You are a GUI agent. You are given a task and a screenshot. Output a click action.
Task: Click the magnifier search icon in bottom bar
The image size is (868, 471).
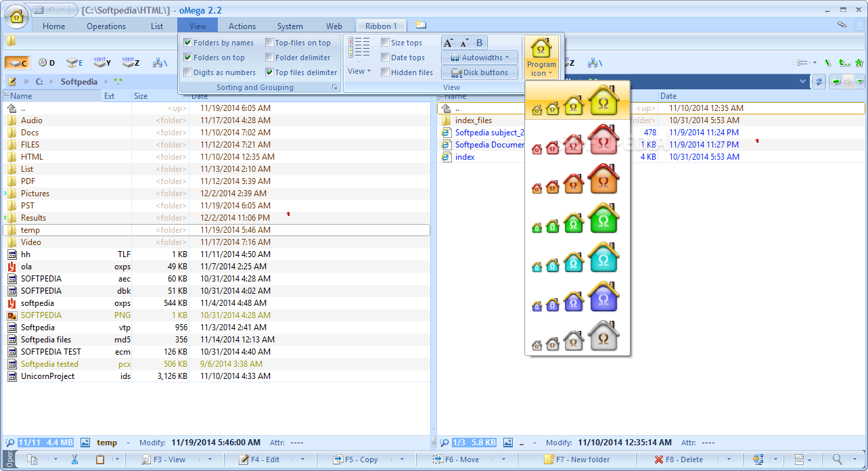(838, 459)
